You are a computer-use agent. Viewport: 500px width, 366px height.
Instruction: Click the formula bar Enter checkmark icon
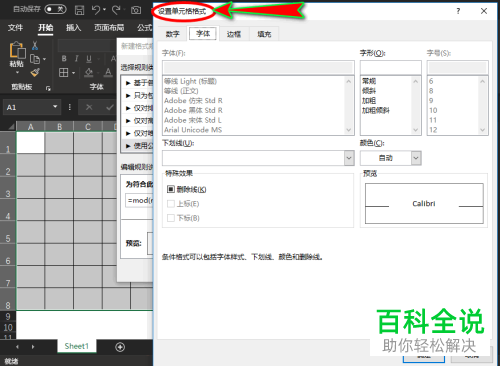coord(110,107)
